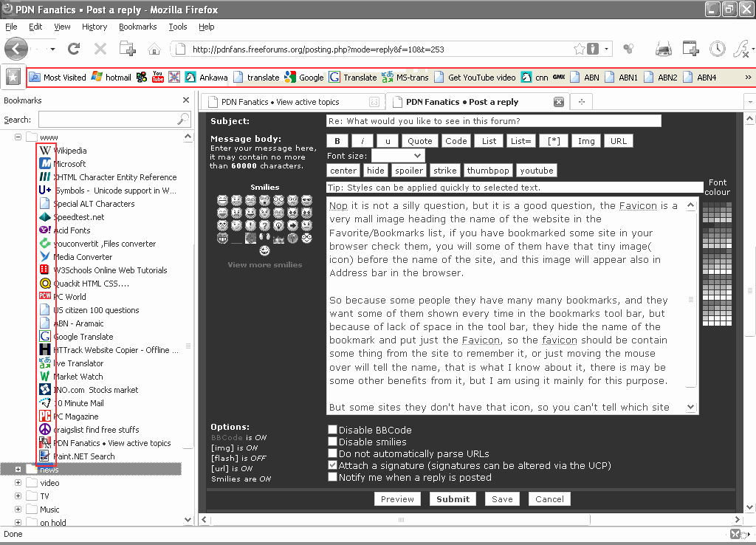Expand the video bookmarks folder
Image resolution: width=756 pixels, height=545 pixels.
click(18, 482)
